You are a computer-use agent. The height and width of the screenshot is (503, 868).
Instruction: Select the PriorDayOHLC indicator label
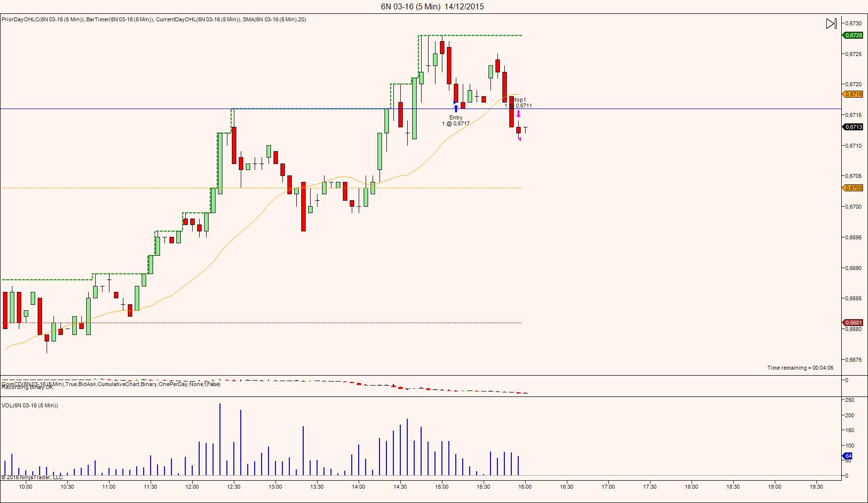(x=43, y=19)
